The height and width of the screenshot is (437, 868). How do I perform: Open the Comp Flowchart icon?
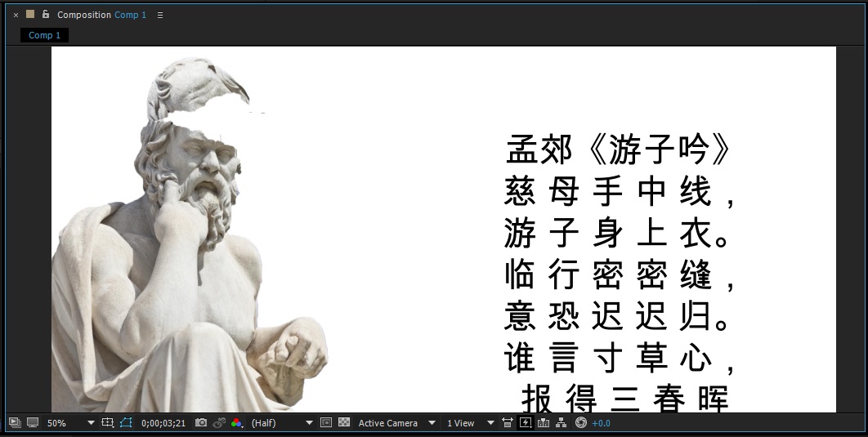(x=562, y=423)
